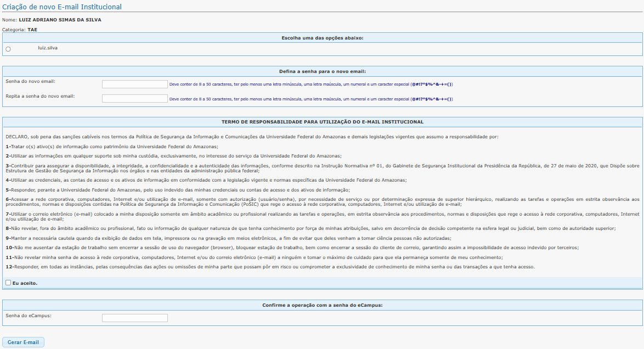
Task: Click the Criação de novo E-mail Institucional heading
Action: click(x=62, y=7)
